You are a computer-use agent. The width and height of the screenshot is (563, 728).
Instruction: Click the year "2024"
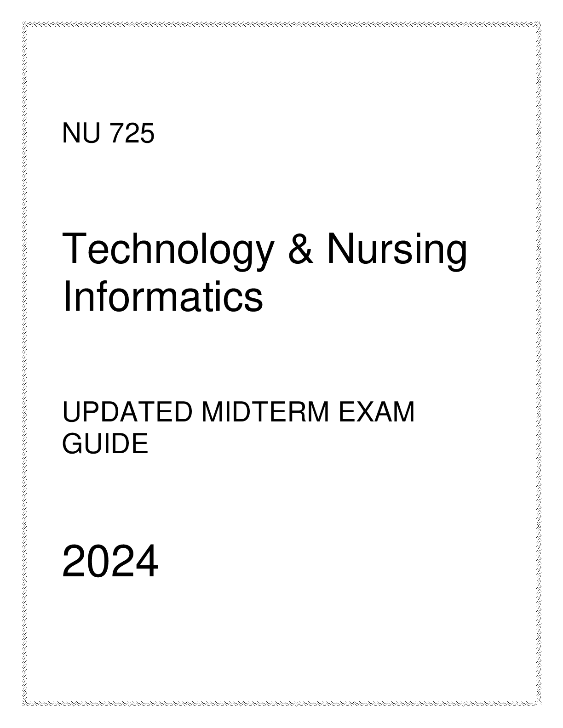(x=110, y=562)
